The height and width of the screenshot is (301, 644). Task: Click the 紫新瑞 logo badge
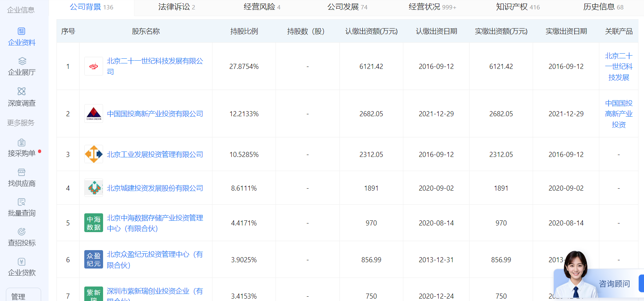pos(94,294)
